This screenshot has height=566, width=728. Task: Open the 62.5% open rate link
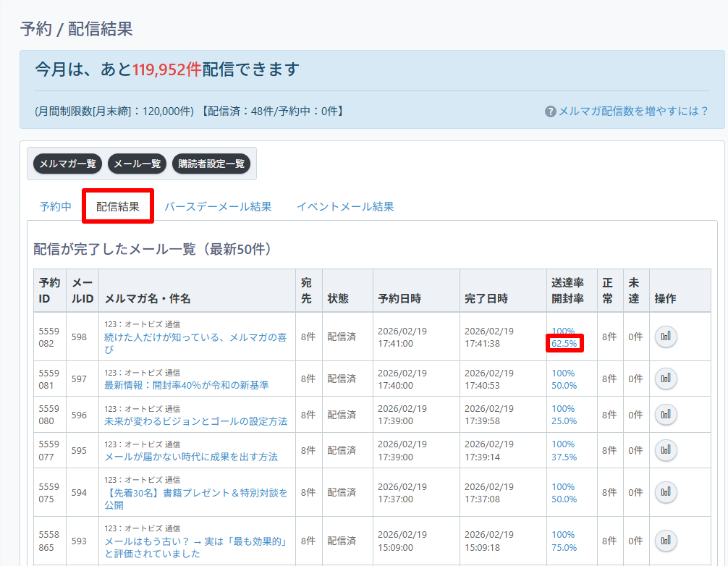(x=564, y=344)
